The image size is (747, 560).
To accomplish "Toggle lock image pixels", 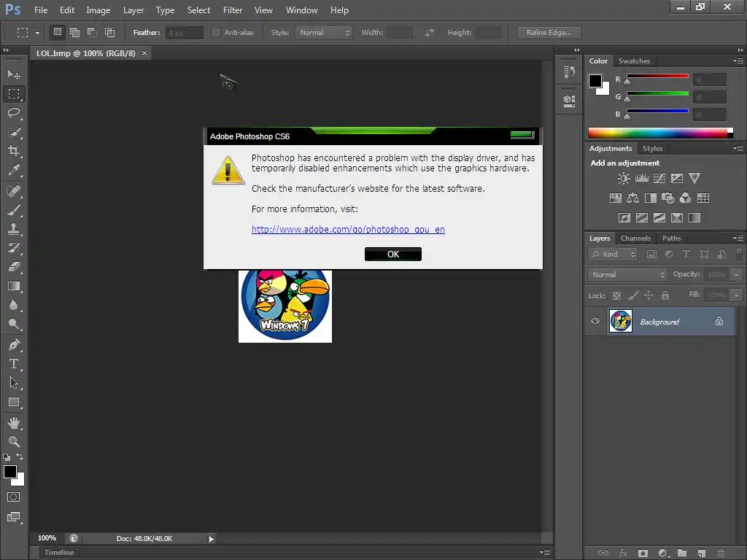I will pos(632,296).
